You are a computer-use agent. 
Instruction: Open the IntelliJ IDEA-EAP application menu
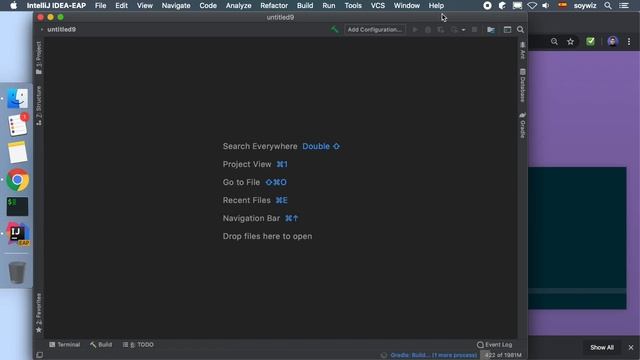[56, 6]
